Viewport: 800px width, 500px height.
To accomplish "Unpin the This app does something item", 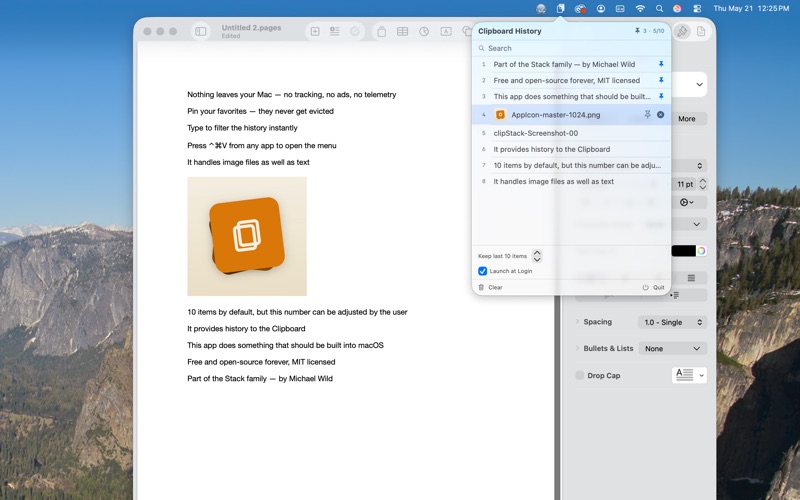I will 661,96.
